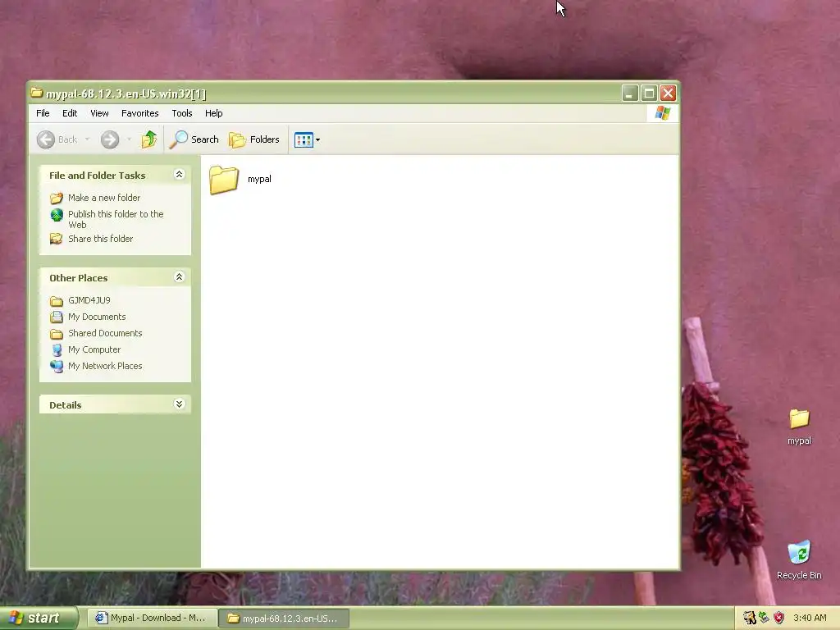Open the Edit menu
Screen dimensions: 840x630
pyautogui.click(x=70, y=113)
